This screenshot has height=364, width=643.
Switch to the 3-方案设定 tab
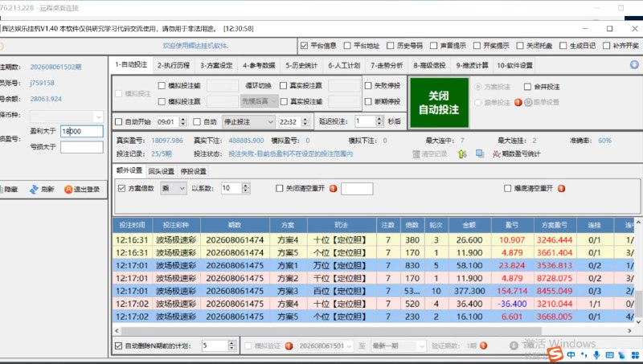[x=216, y=65]
